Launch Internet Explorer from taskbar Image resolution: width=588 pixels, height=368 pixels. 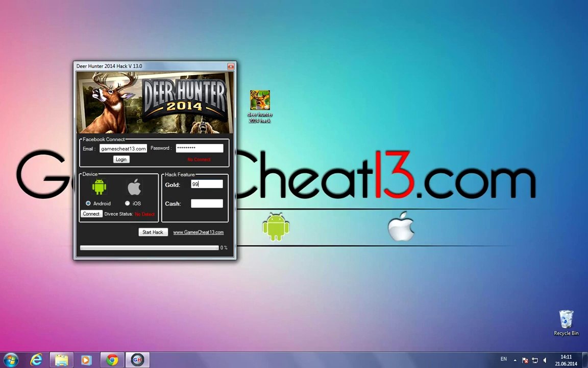click(x=36, y=360)
